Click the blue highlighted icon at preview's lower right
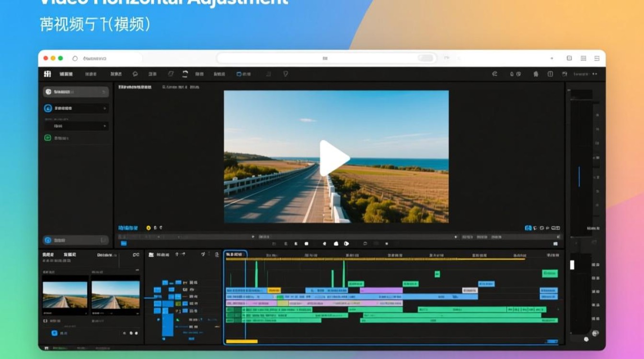 click(x=529, y=228)
